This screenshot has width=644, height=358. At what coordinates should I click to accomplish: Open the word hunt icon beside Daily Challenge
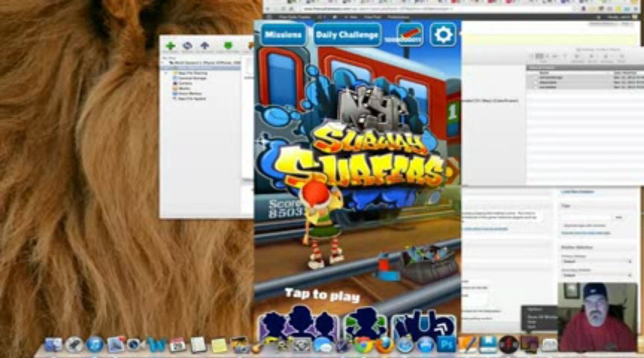click(410, 35)
